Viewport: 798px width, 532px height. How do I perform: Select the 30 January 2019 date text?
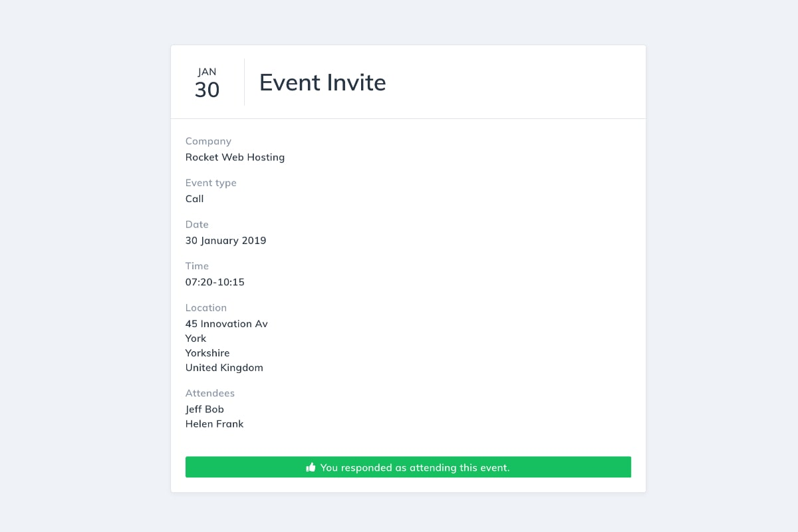click(x=225, y=241)
